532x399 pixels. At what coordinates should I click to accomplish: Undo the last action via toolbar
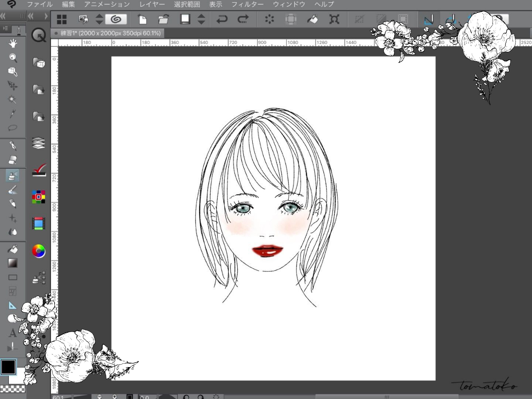pyautogui.click(x=222, y=19)
